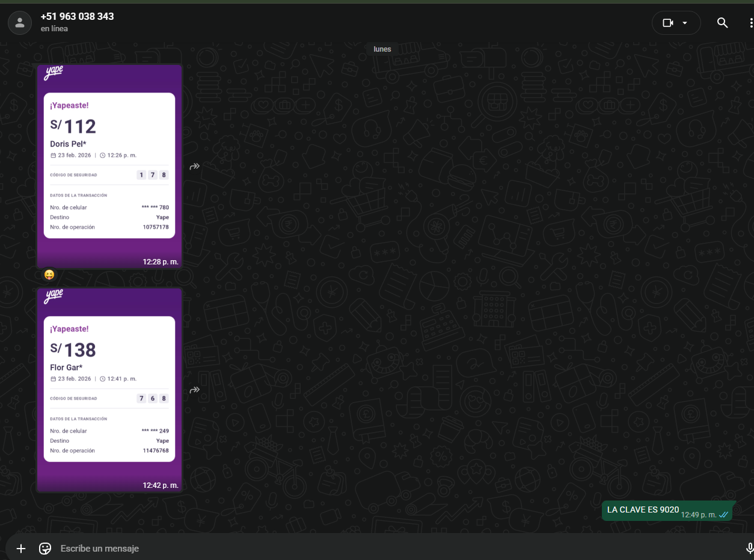Viewport: 754px width, 560px height.
Task: Open the S/ 138 Yape receipt image
Action: pos(109,389)
